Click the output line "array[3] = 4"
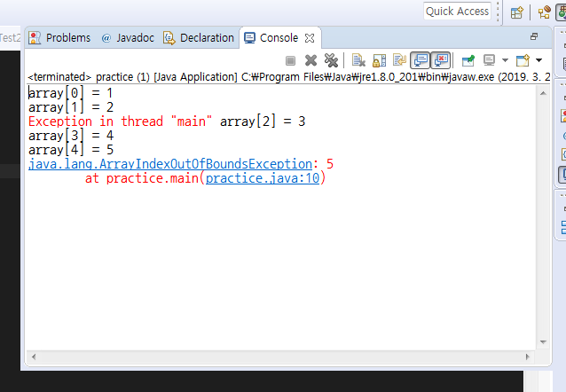Viewport: 566px width, 392px height. pyautogui.click(x=71, y=136)
